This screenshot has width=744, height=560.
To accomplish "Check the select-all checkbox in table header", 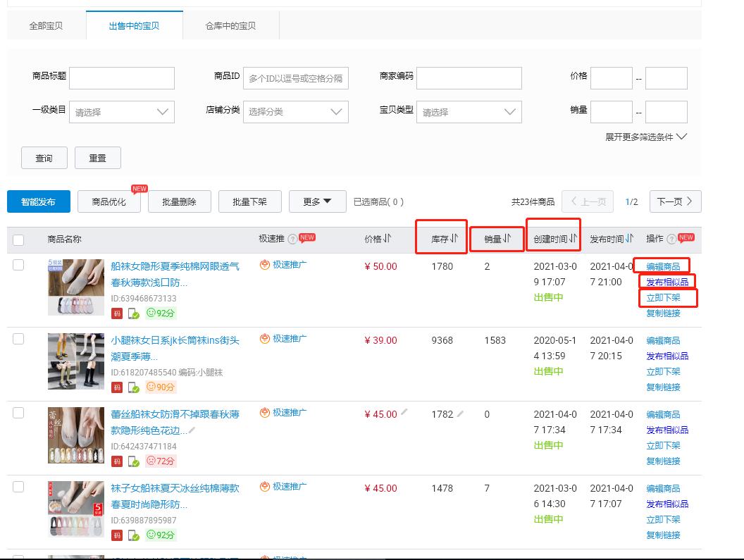I will point(19,238).
